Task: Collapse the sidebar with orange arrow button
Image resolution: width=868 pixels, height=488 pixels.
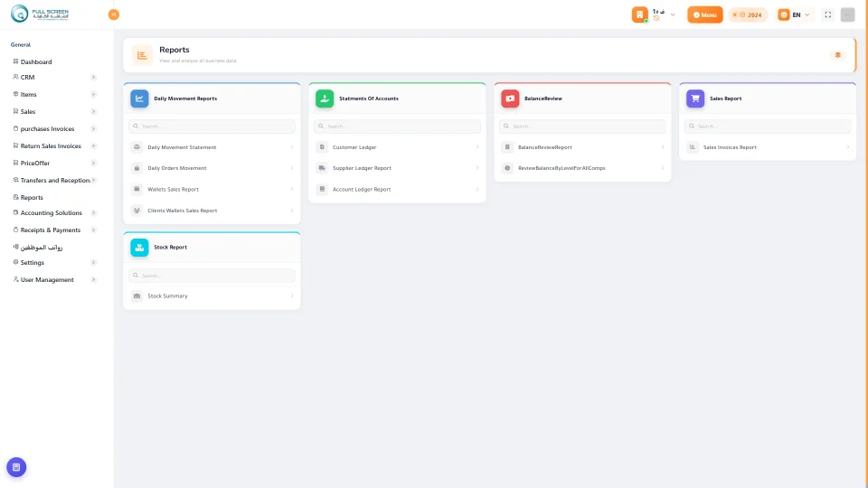Action: [114, 14]
